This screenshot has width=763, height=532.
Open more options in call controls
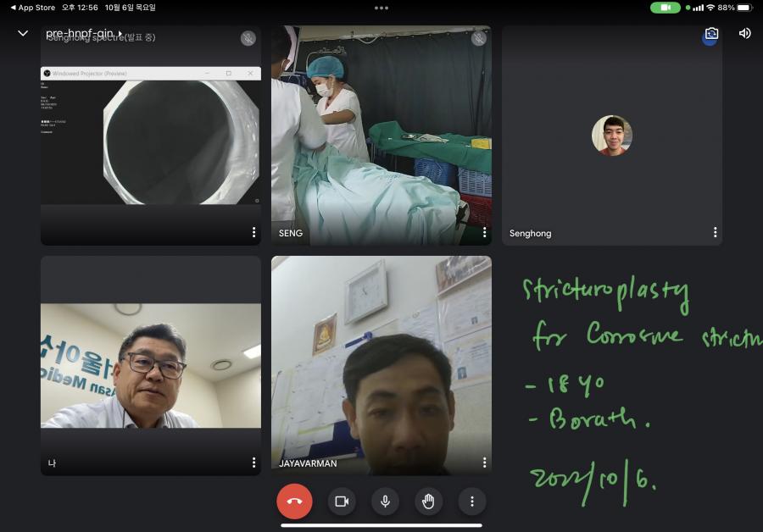point(472,502)
